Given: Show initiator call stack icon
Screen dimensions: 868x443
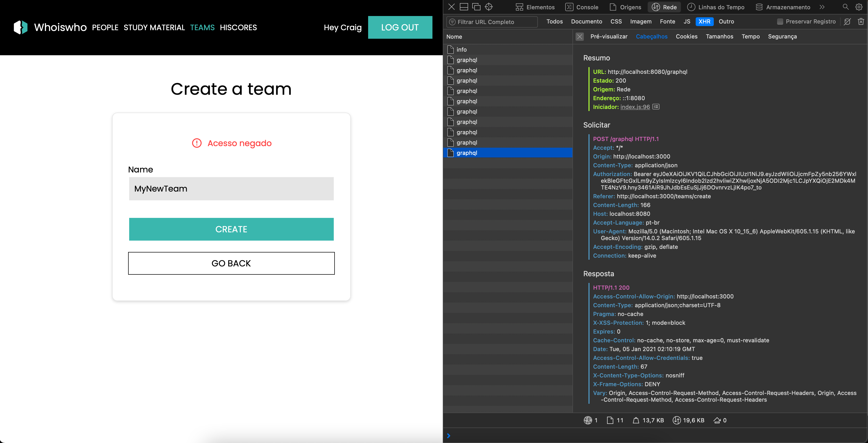Looking at the screenshot, I should click(x=655, y=107).
